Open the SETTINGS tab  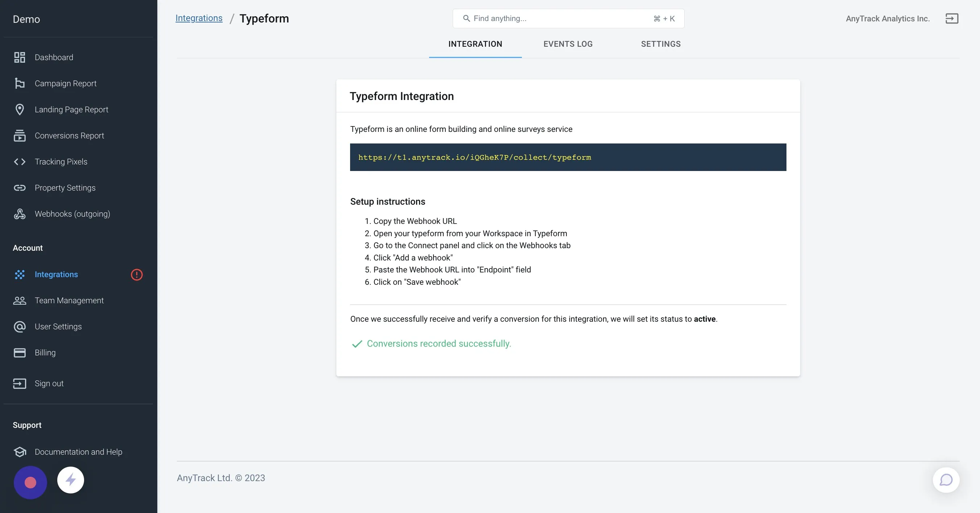click(x=660, y=44)
